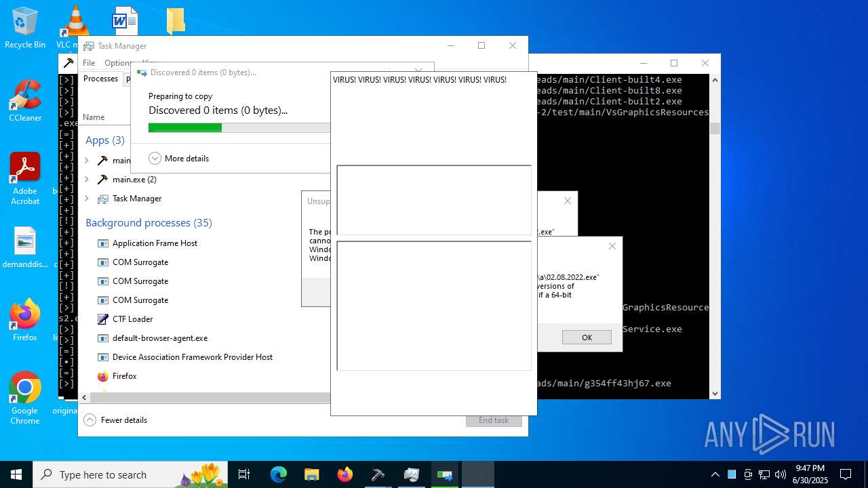Screen dimensions: 868x488
Task: Switch to Task Manager taskbar icon
Action: pyautogui.click(x=411, y=474)
